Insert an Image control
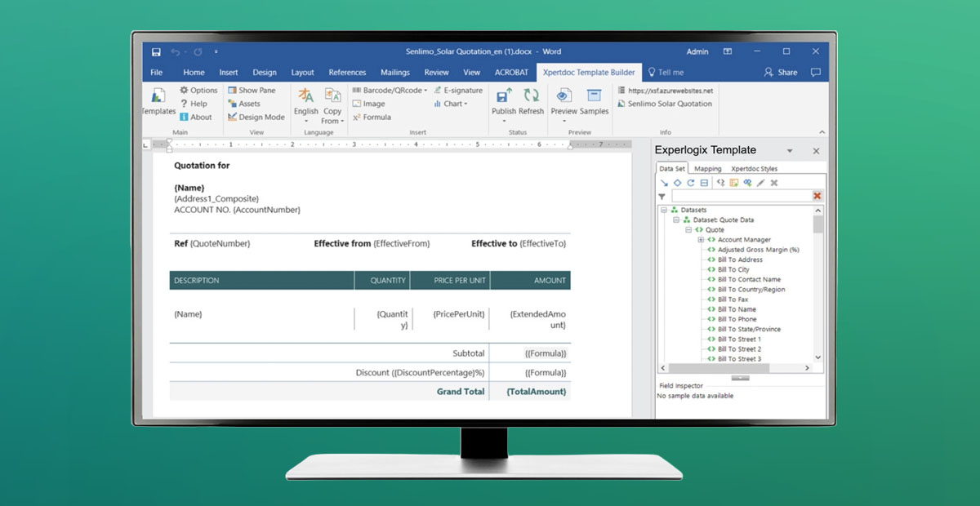The width and height of the screenshot is (980, 506). click(x=368, y=104)
